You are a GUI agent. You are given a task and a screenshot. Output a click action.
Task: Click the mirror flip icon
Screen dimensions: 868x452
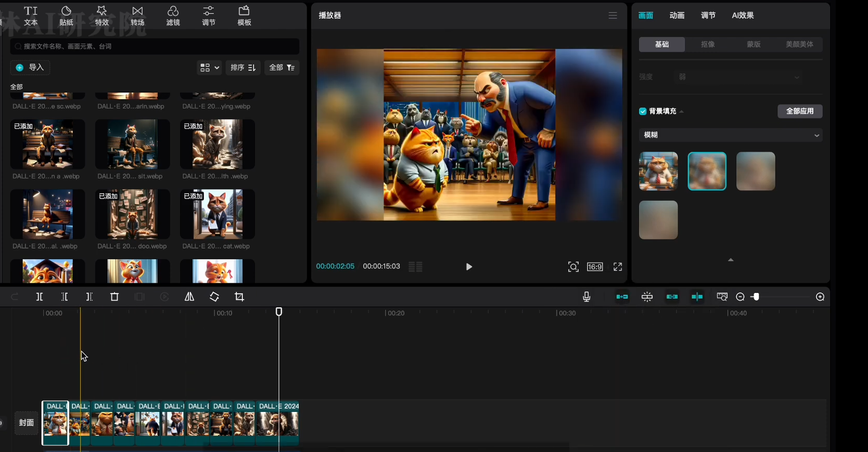(x=189, y=297)
